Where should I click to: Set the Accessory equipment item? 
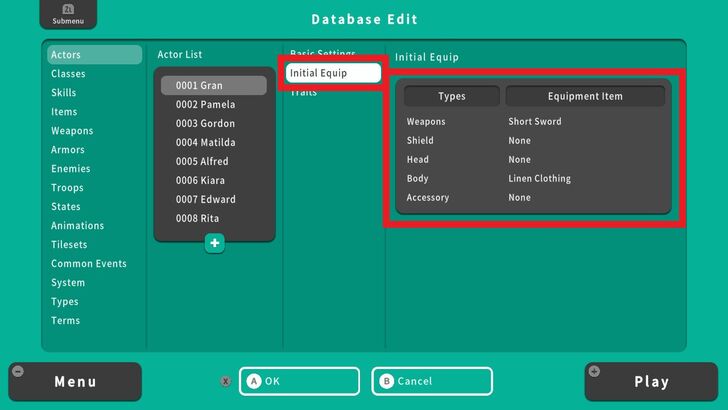[520, 198]
